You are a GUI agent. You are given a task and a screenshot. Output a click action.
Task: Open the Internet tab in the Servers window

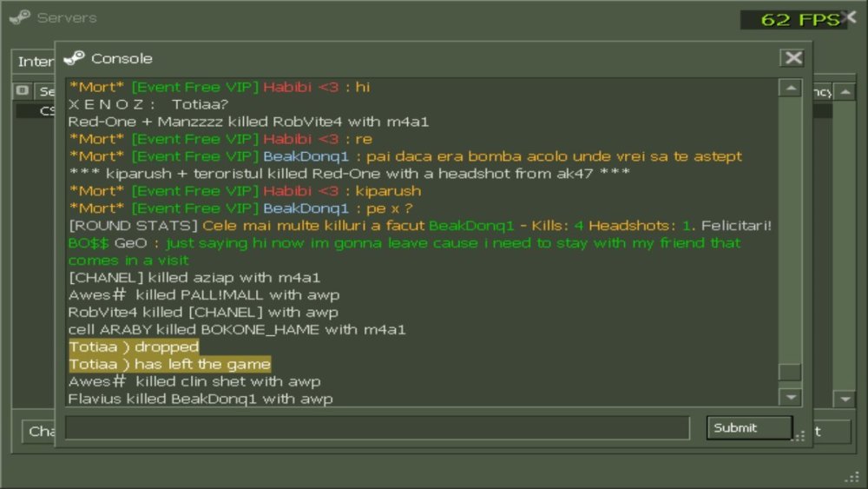coord(34,62)
